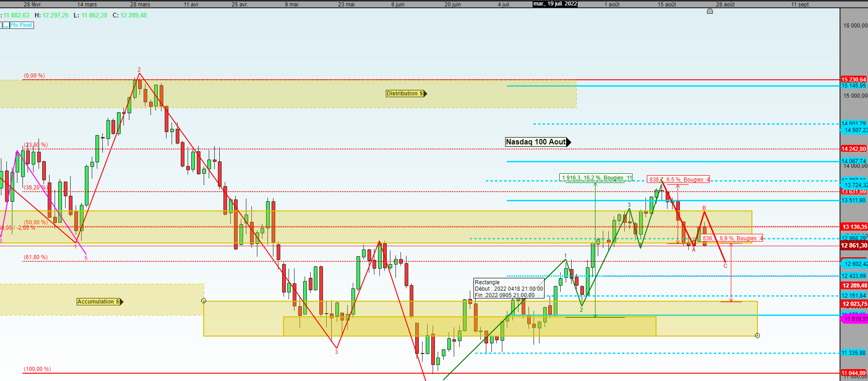868x381 pixels.
Task: Click the '11 sept.' date on time axis
Action: pyautogui.click(x=800, y=4)
